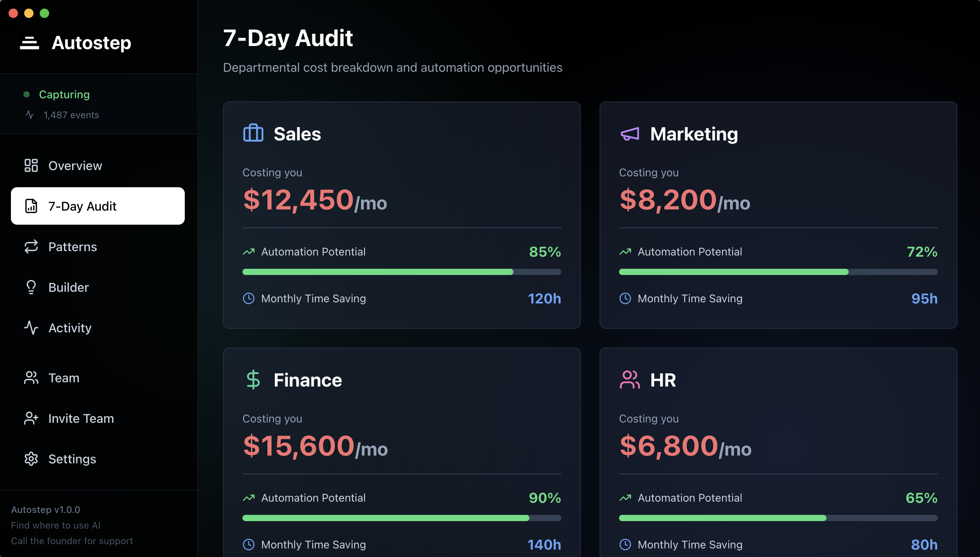Image resolution: width=980 pixels, height=557 pixels.
Task: Select the 7-Day Audit menu item
Action: [97, 206]
